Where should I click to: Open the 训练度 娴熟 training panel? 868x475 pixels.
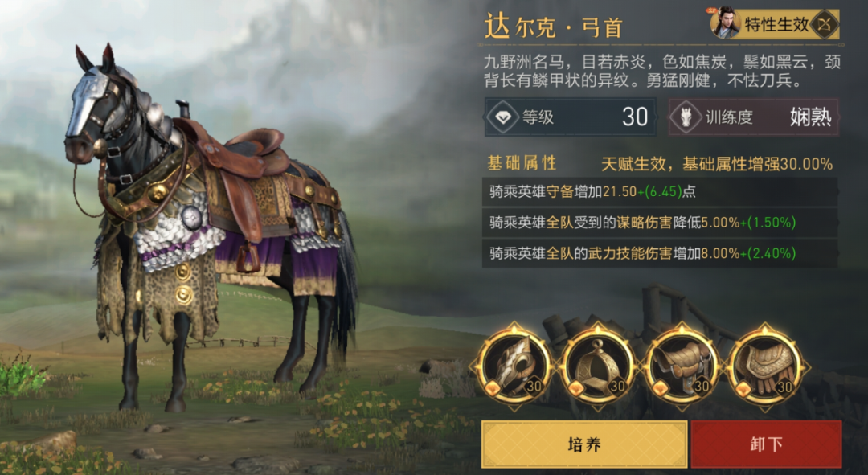click(753, 117)
